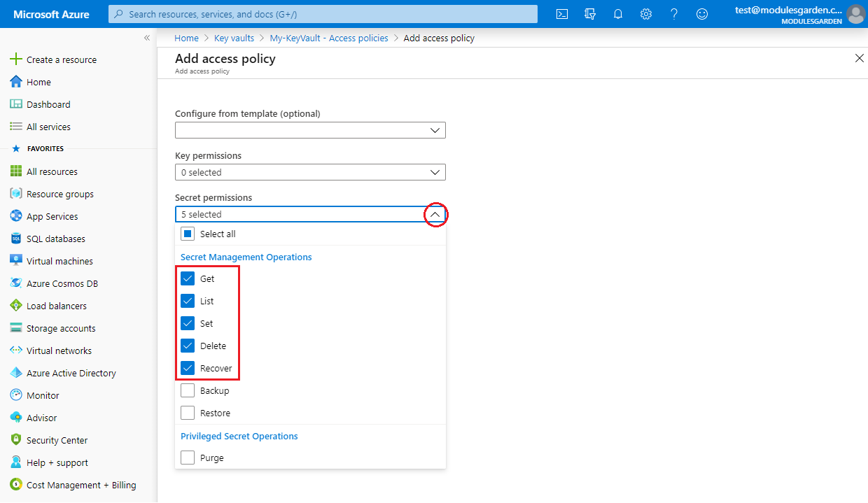Open the notifications bell
Screen dimensions: 868x503
pos(618,14)
